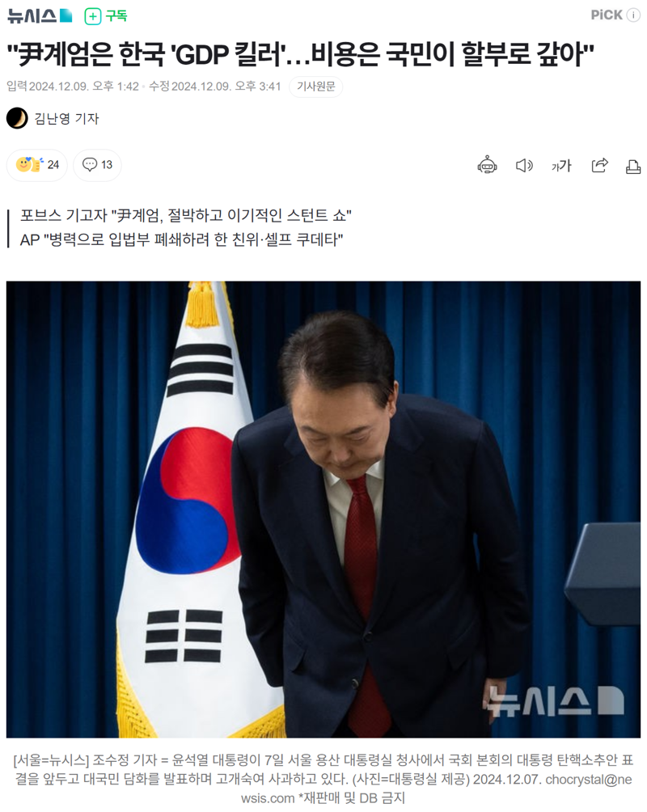View the 13 comments
The image size is (647, 812).
click(97, 165)
